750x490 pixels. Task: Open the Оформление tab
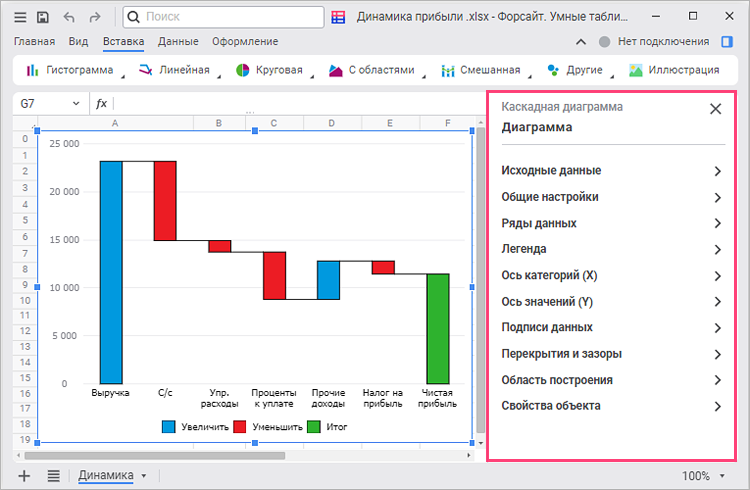[x=245, y=41]
